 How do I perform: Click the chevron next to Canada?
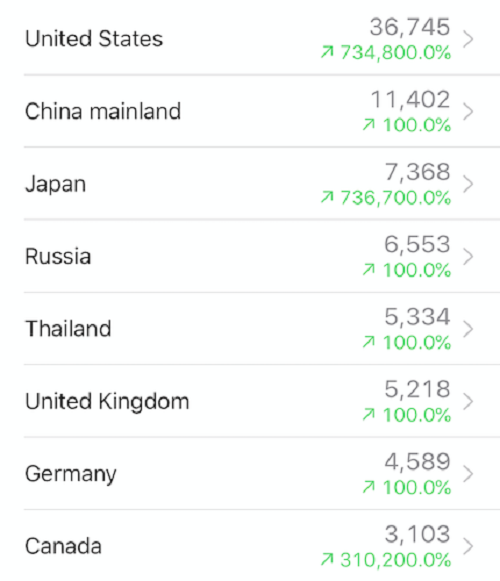click(468, 546)
